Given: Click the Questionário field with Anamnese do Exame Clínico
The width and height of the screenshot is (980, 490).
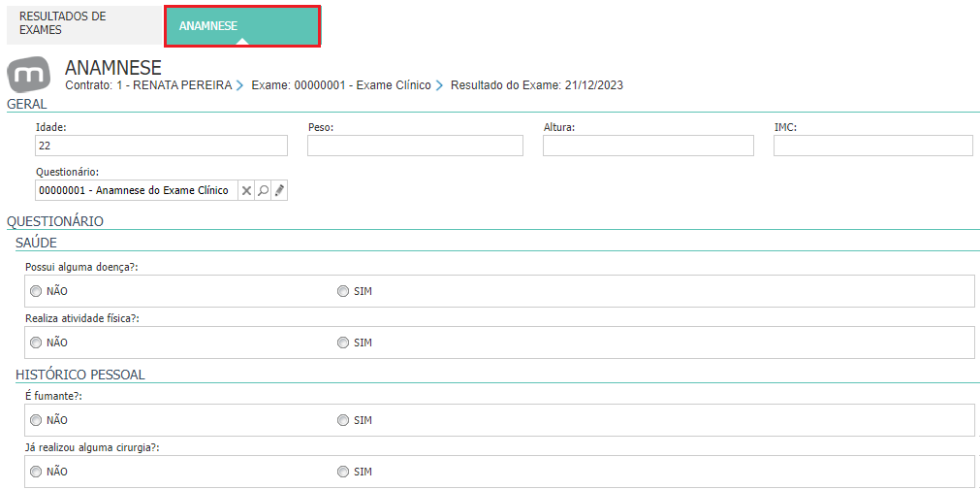Looking at the screenshot, I should 137,191.
